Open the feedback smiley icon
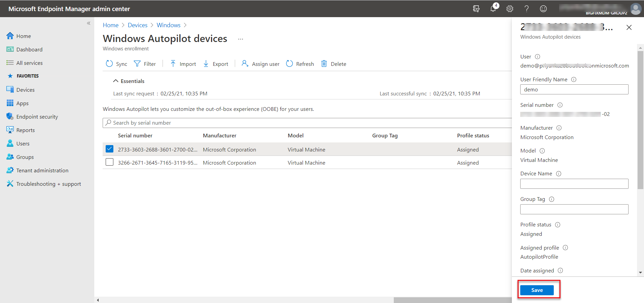This screenshot has height=303, width=644. 543,9
